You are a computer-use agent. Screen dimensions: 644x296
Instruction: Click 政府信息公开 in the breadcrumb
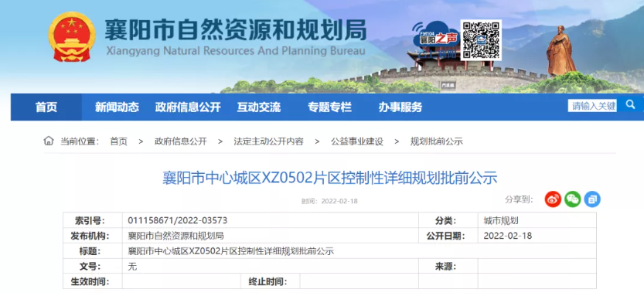[181, 141]
